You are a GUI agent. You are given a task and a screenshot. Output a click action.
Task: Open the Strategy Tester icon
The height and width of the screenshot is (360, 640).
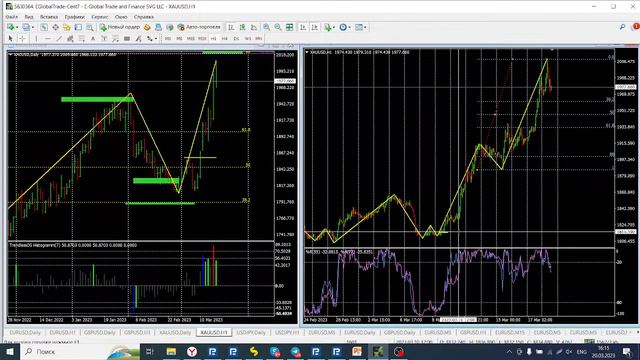[x=89, y=27]
